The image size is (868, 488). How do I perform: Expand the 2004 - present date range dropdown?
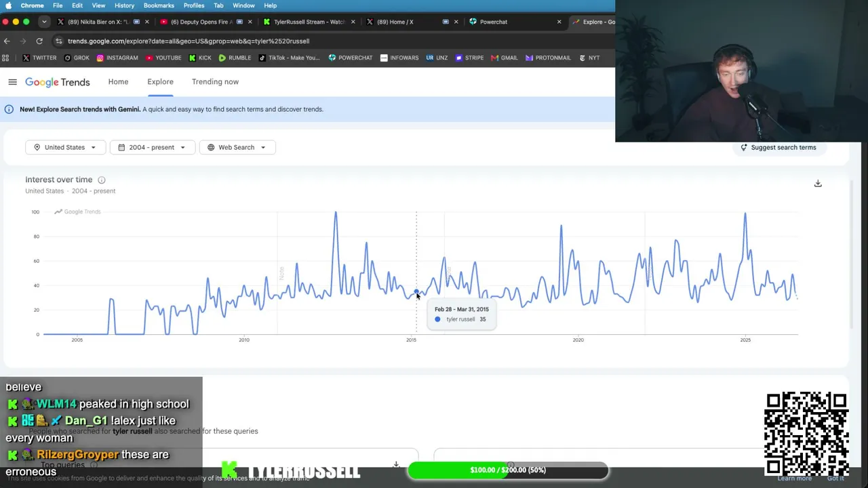[152, 147]
